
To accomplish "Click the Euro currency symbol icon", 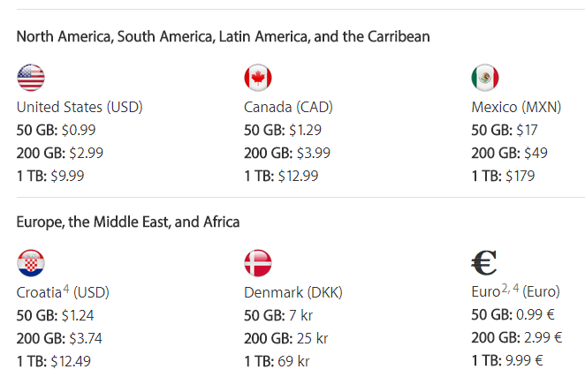I will 484,263.
